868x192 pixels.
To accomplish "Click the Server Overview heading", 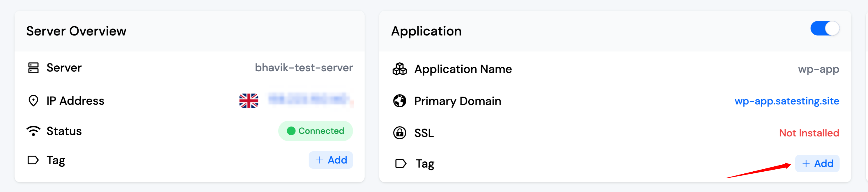I will (x=76, y=31).
